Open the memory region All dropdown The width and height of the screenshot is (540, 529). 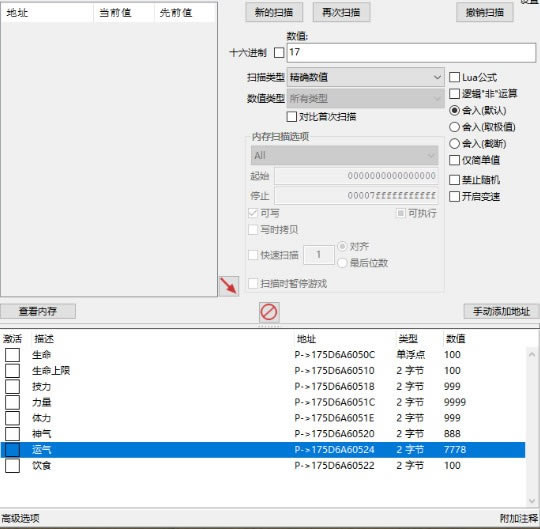[x=344, y=155]
